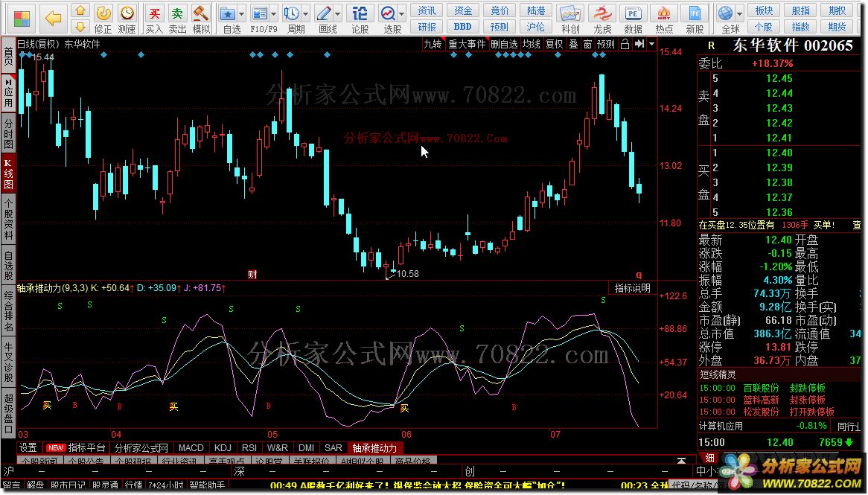Toggle the chart lock icon
Viewport: 868px width, 495px height.
tap(625, 44)
